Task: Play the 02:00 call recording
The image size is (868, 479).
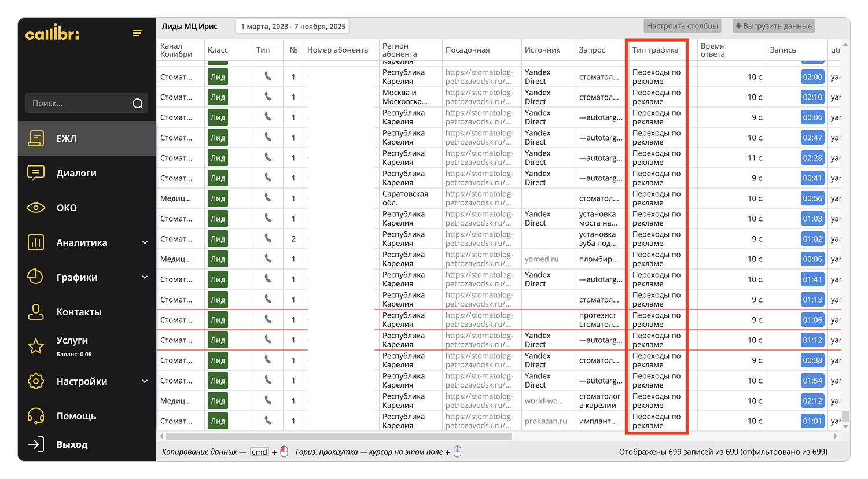Action: click(812, 77)
